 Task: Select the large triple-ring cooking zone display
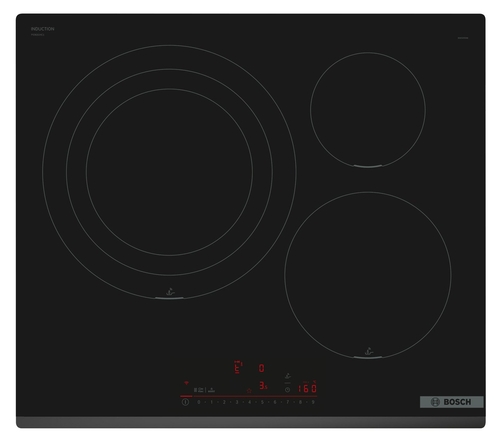[238, 367]
